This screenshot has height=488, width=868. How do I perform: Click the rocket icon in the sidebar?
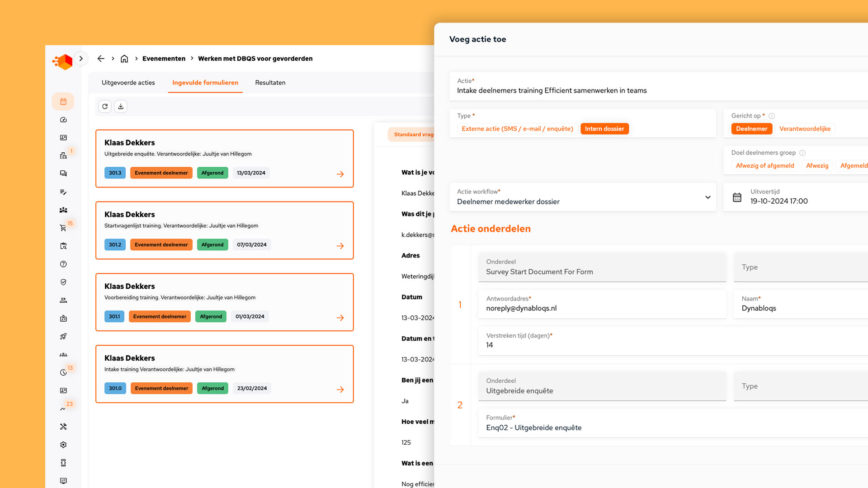coord(63,337)
